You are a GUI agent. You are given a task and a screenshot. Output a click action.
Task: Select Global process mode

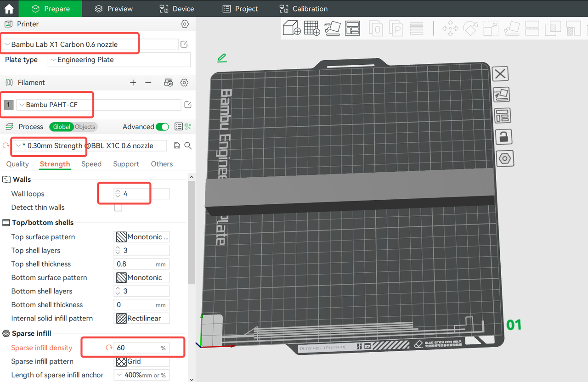(62, 127)
